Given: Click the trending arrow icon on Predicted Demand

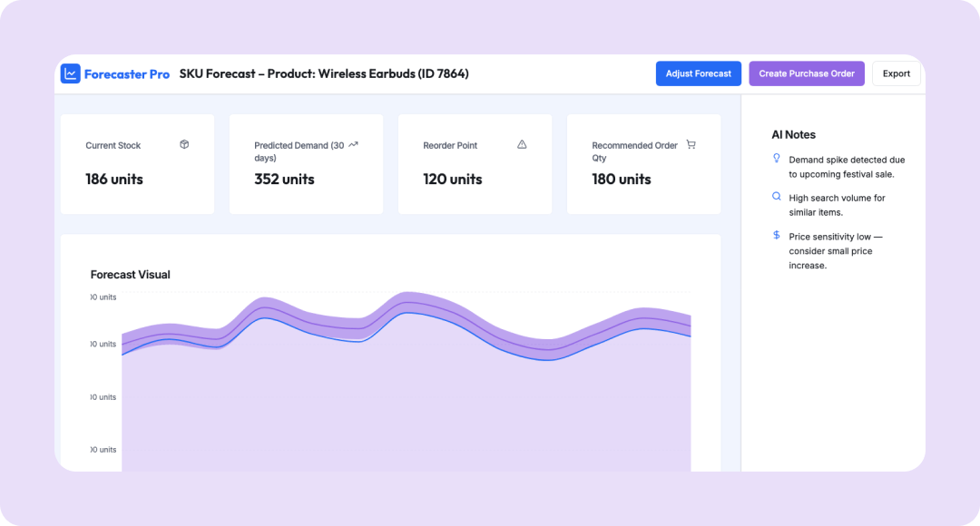Looking at the screenshot, I should [353, 144].
